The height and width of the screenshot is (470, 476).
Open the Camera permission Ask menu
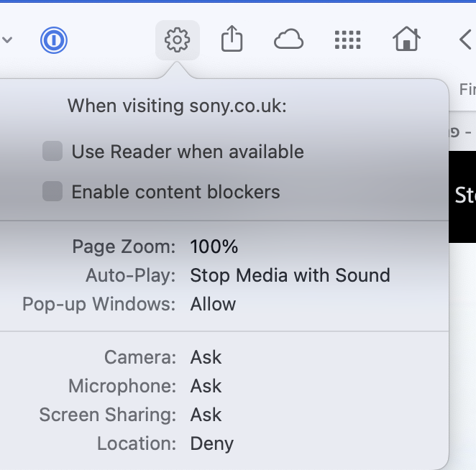coord(206,357)
